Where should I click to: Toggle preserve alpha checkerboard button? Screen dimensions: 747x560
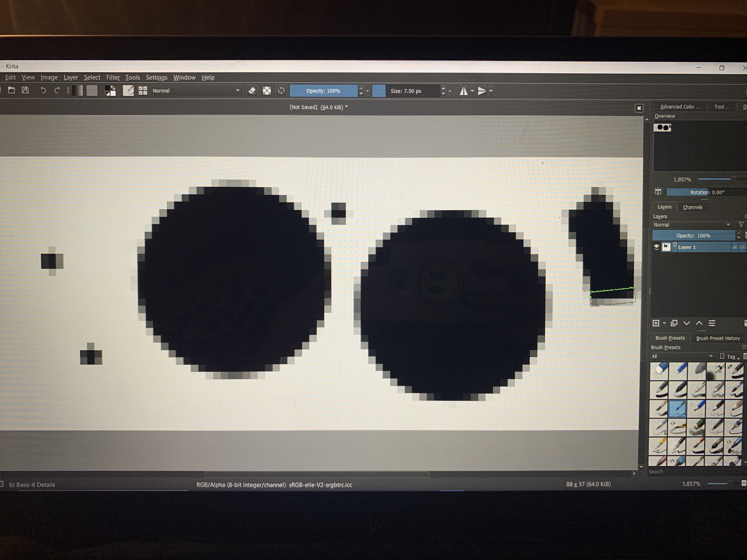click(267, 91)
